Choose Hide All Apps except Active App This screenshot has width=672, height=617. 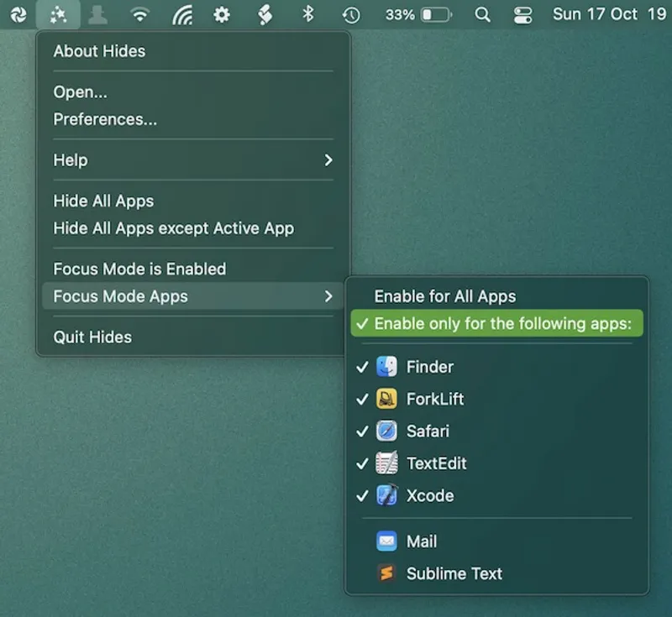(173, 227)
